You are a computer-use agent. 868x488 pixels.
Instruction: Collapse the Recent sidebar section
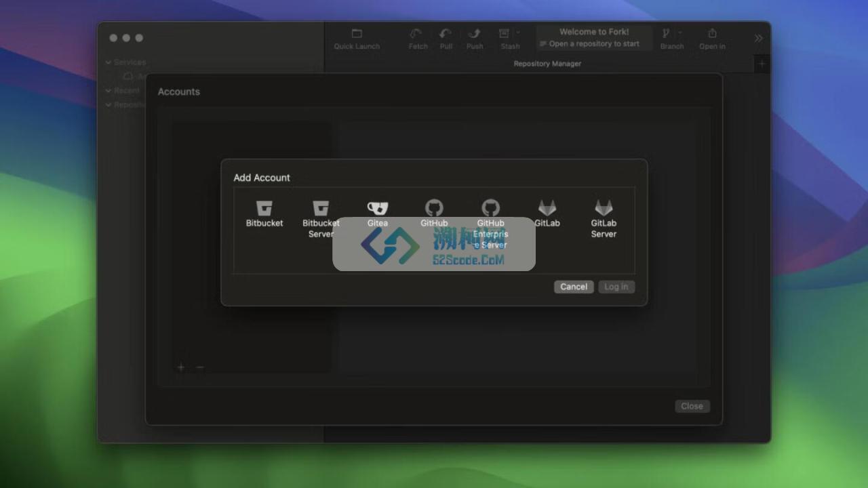click(108, 90)
